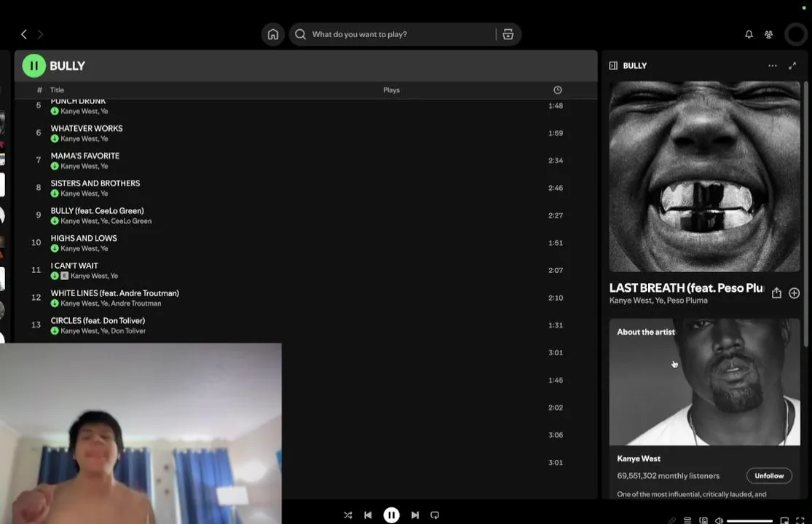Sort by the duration clock icon
Viewport: 812px width, 524px height.
pos(557,90)
